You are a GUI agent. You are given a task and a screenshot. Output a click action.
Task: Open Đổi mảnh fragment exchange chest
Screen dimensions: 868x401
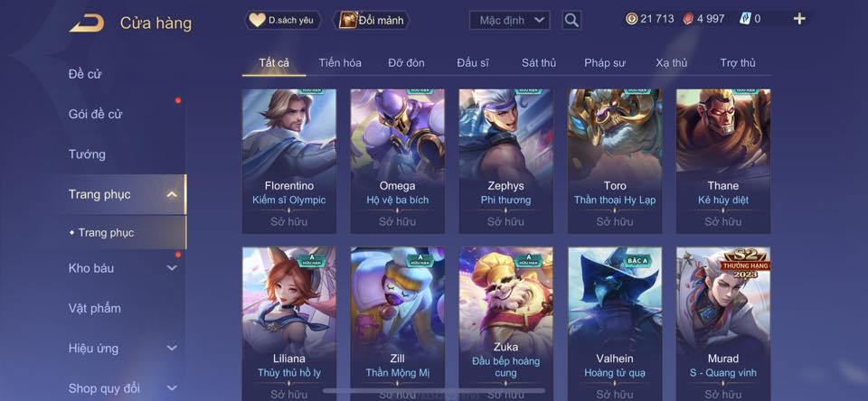pyautogui.click(x=348, y=21)
